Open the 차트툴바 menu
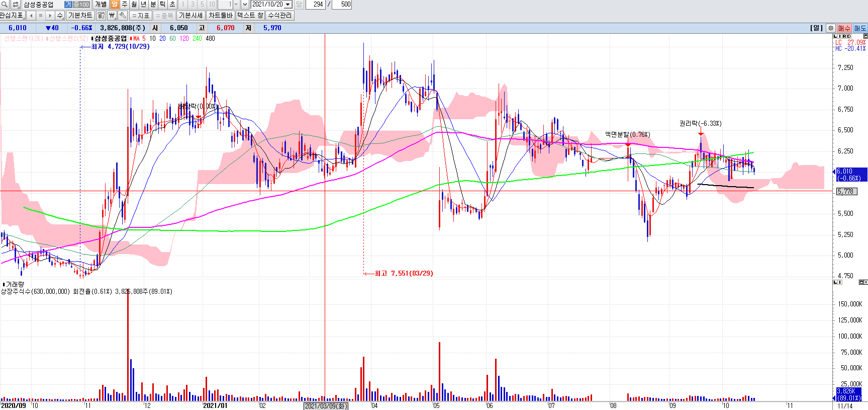 220,16
